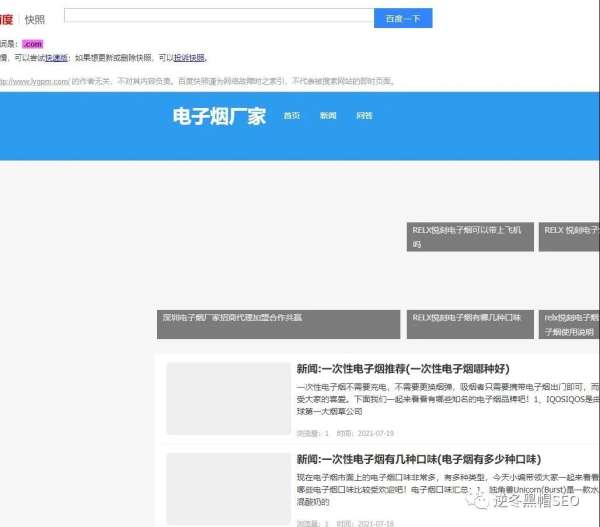Click the highlighted .com keyword
Image resolution: width=600 pixels, height=527 pixels.
(33, 44)
